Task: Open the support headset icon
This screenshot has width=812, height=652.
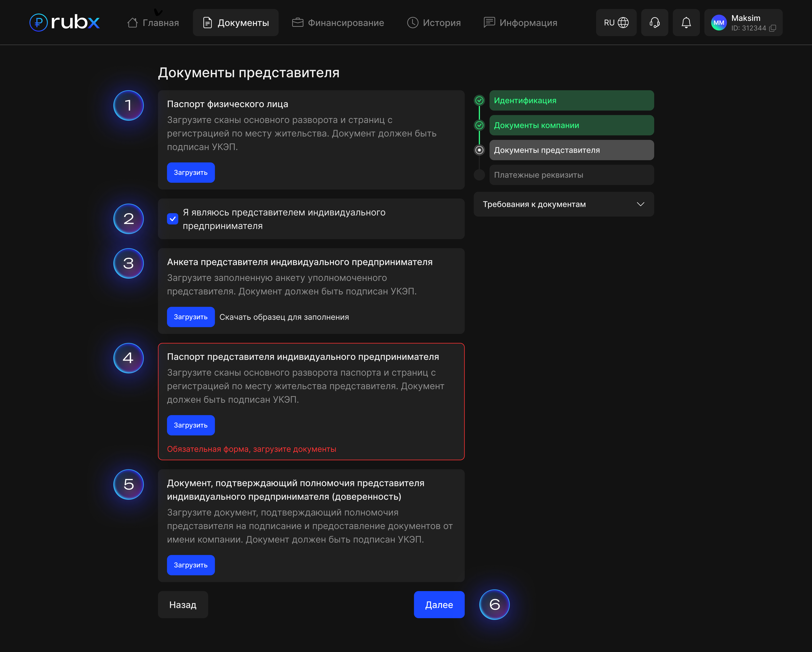Action: click(654, 23)
